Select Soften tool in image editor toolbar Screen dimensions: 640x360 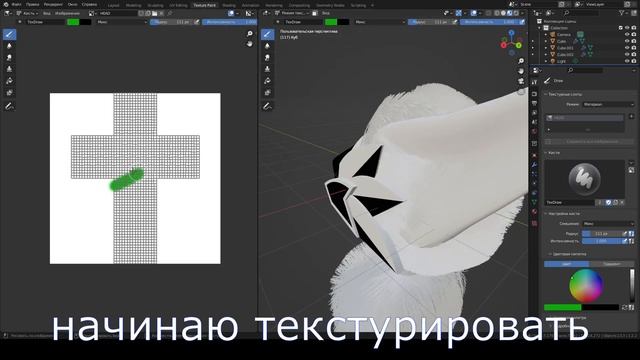[x=9, y=46]
